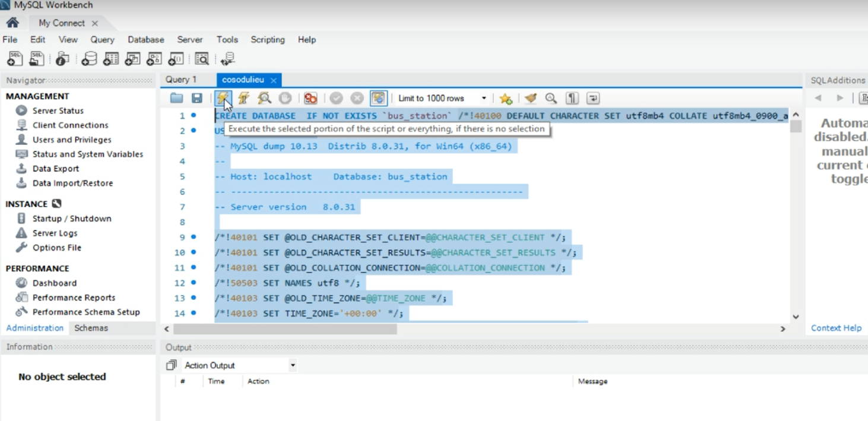Screen dimensions: 868x421
Task: Create a new stored procedure icon
Action: tap(154, 58)
